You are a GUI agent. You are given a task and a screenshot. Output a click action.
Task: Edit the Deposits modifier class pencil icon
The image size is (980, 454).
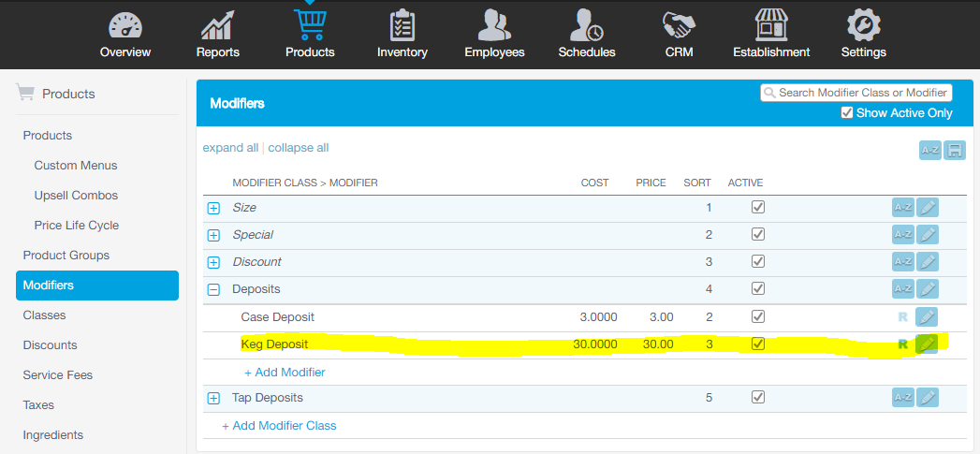click(x=928, y=288)
